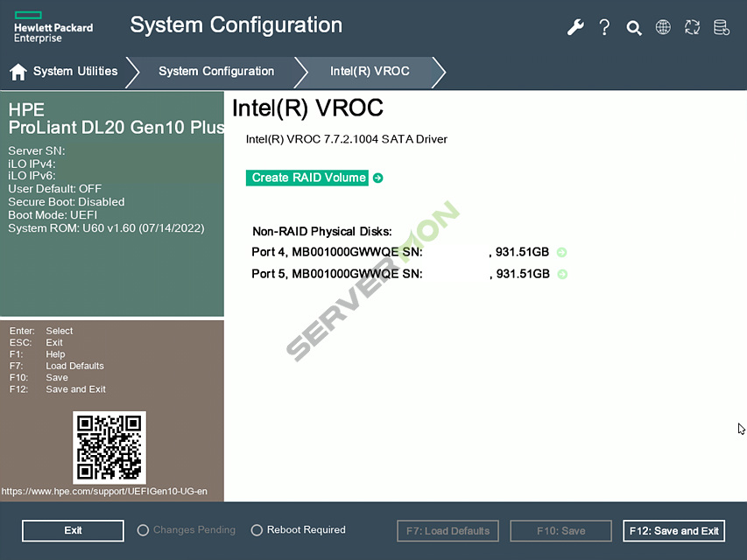747x560 pixels.
Task: Click the User Default: OFF text
Action: 55,189
